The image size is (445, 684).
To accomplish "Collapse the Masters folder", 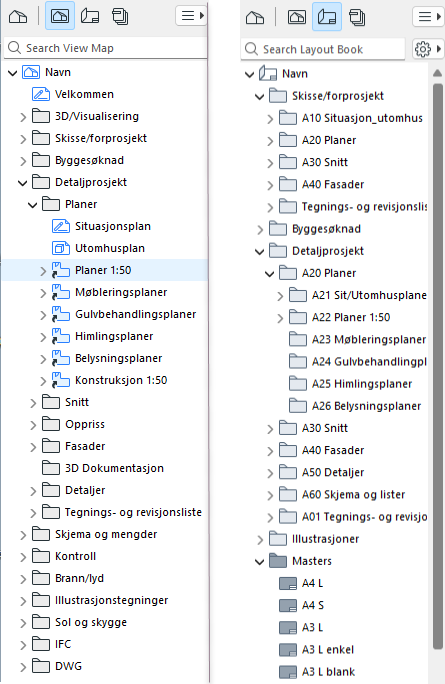I will pyautogui.click(x=260, y=562).
